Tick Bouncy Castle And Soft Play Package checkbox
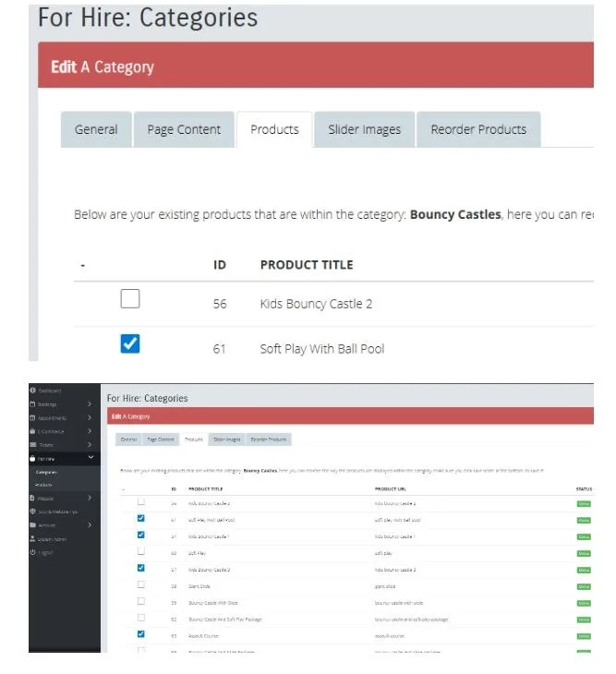 pos(141,618)
